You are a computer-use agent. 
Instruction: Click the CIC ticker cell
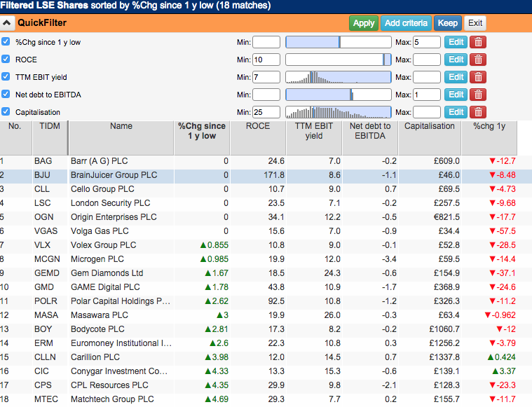pos(50,371)
